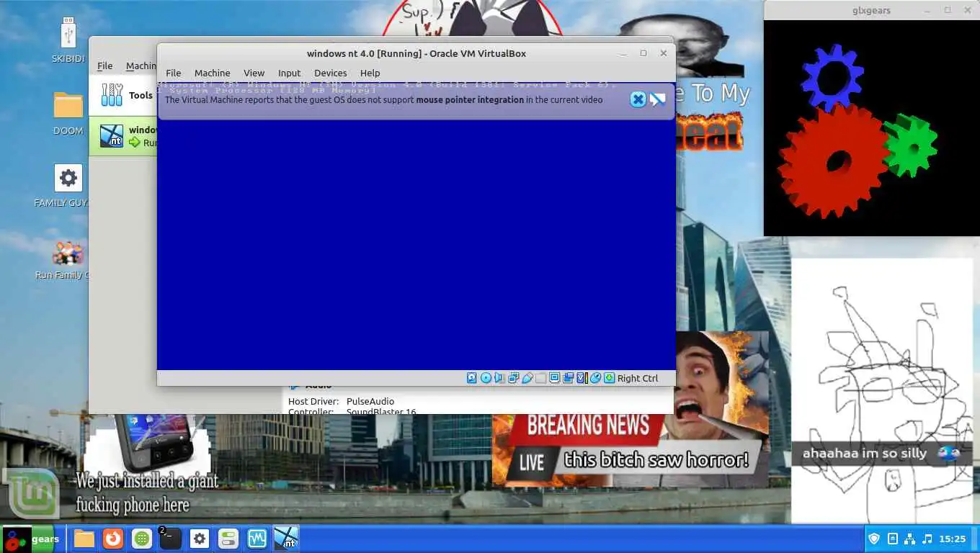
Task: Click the network indicator in VM status bar
Action: 513,378
